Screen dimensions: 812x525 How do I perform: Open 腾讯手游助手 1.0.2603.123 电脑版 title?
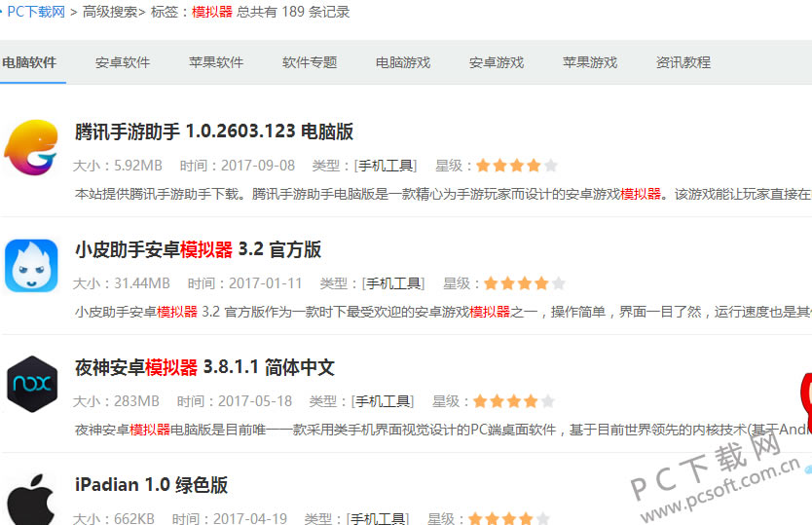click(x=214, y=131)
